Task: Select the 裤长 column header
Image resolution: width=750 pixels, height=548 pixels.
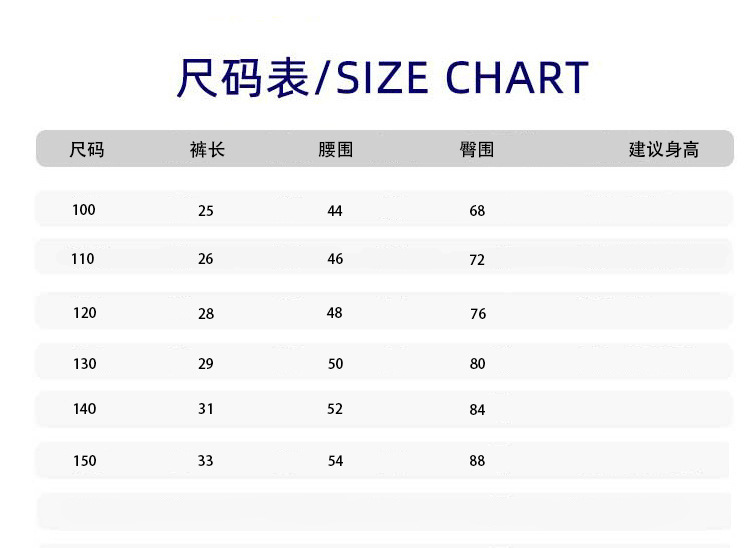Action: (x=207, y=150)
